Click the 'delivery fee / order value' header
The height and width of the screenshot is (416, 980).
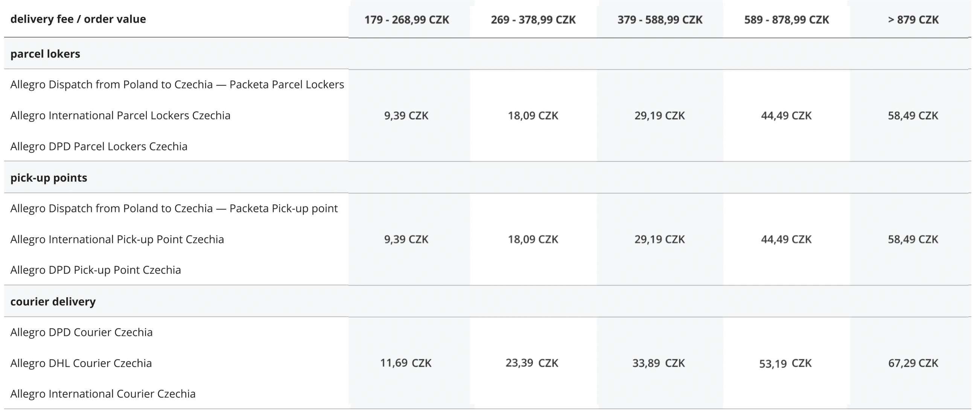pyautogui.click(x=78, y=19)
